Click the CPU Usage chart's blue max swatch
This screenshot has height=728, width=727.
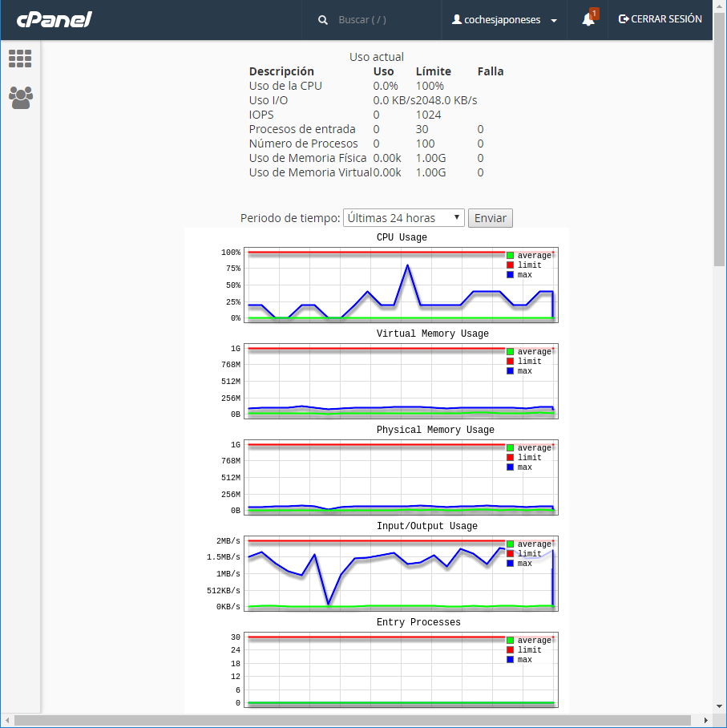(511, 275)
